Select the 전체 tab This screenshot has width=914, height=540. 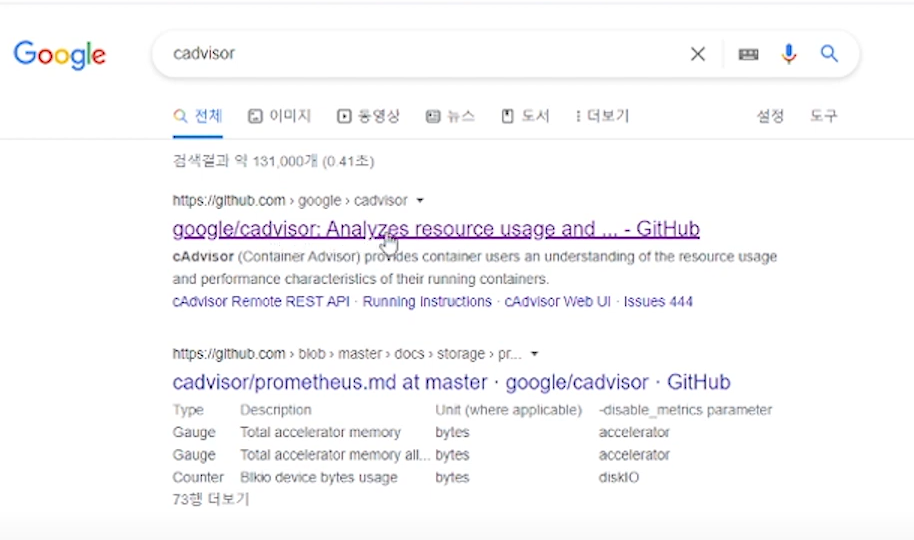point(198,116)
